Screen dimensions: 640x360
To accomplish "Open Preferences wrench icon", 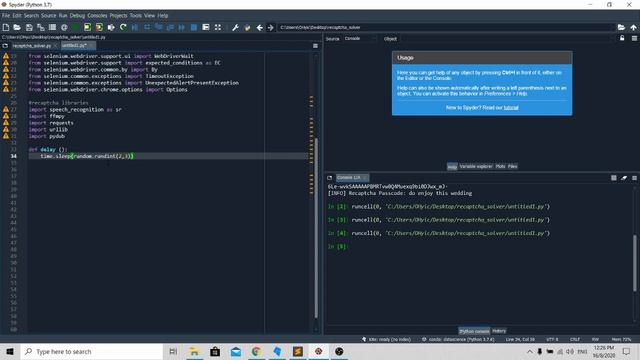I will tap(235, 27).
